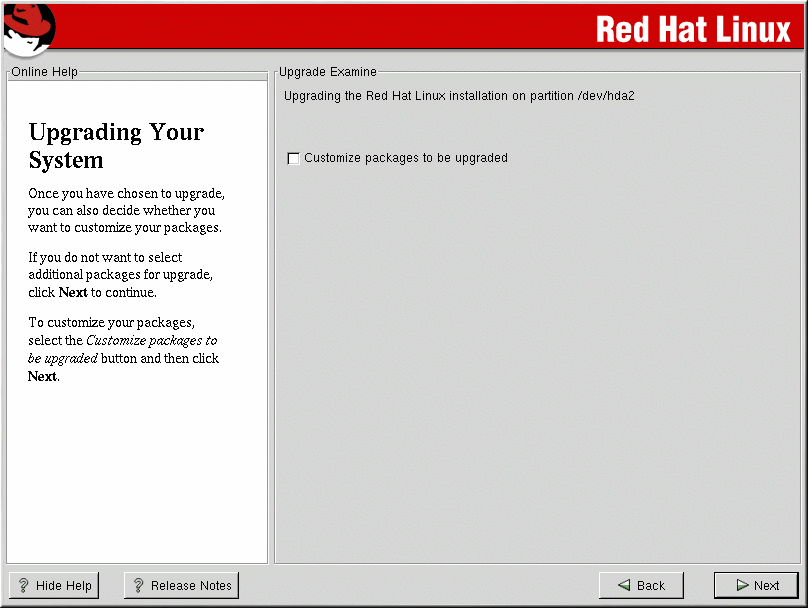The height and width of the screenshot is (608, 808).
Task: Select the Upgrade Examine frame label
Action: tap(327, 72)
